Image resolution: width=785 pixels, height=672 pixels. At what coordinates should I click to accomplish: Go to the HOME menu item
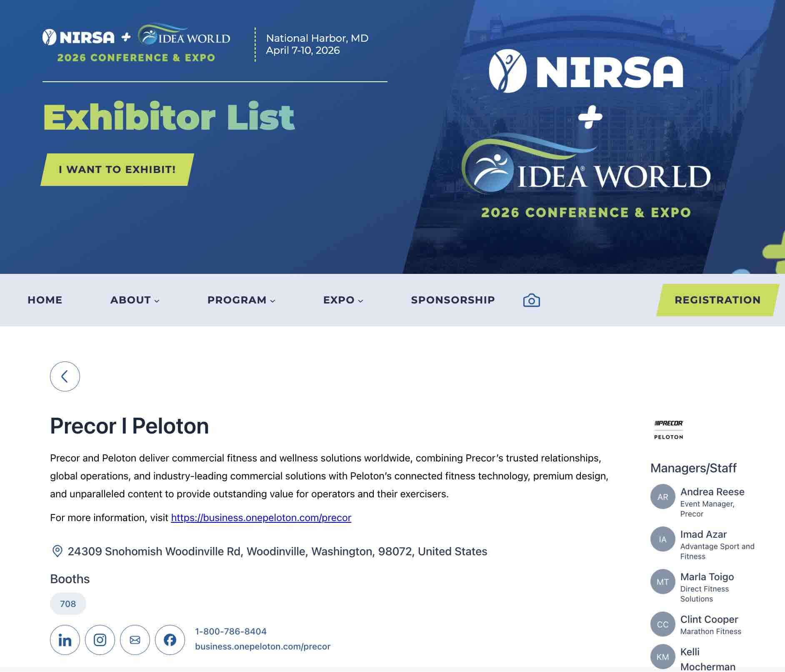[x=45, y=300]
